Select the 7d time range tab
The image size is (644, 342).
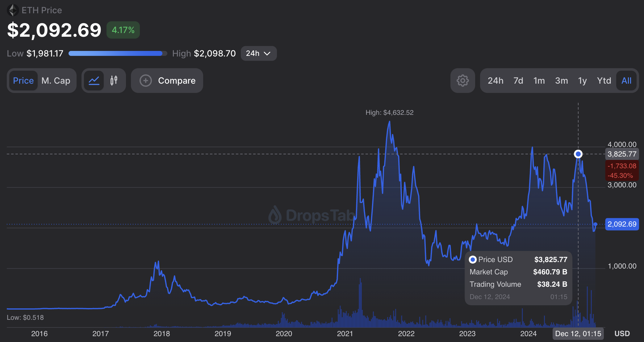[518, 81]
